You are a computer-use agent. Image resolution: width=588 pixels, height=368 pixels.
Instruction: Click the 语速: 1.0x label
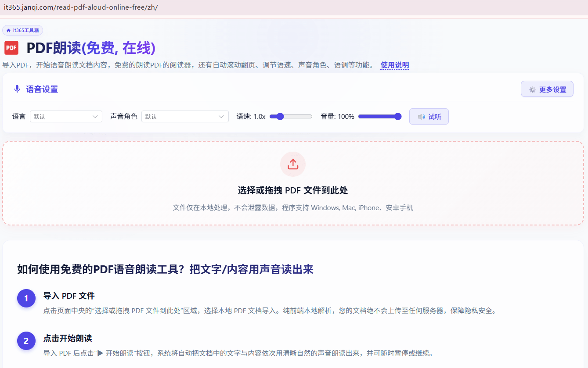click(251, 116)
